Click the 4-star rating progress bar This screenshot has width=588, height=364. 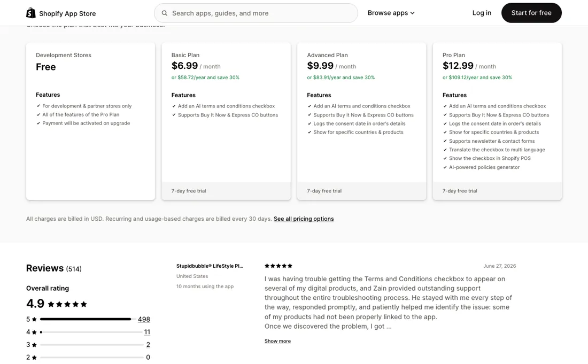pyautogui.click(x=91, y=332)
